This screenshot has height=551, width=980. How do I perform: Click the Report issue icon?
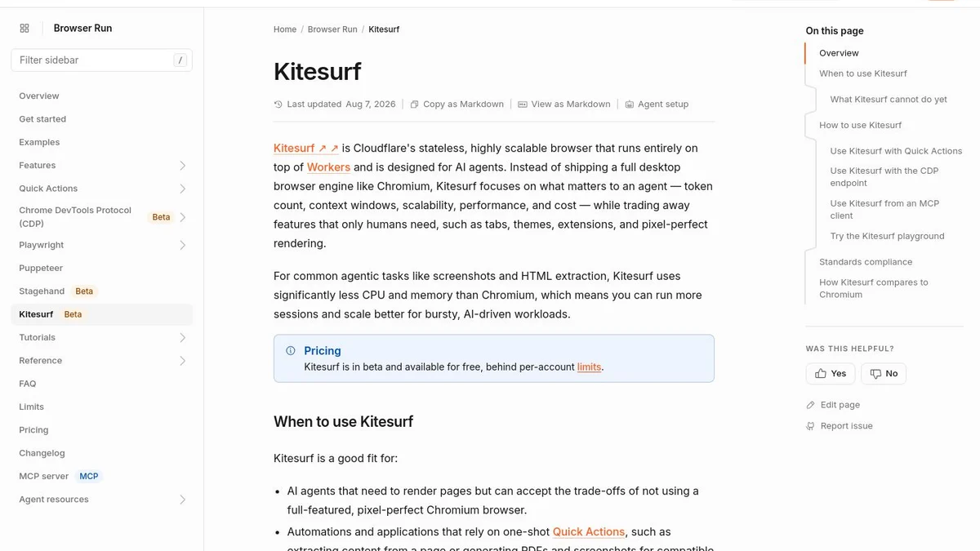pos(811,426)
